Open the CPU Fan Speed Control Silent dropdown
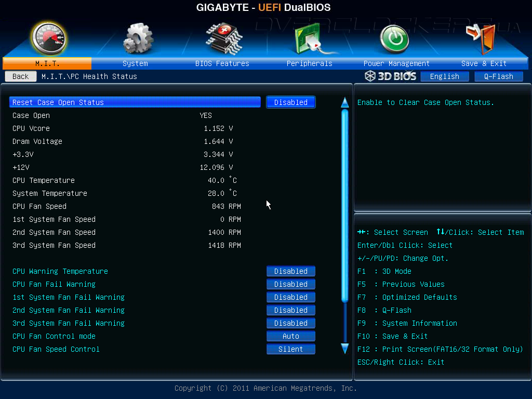This screenshot has height=399, width=532. coord(291,349)
